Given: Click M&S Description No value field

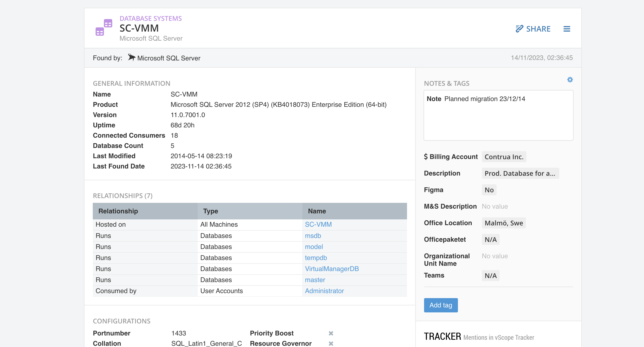Looking at the screenshot, I should (x=495, y=206).
